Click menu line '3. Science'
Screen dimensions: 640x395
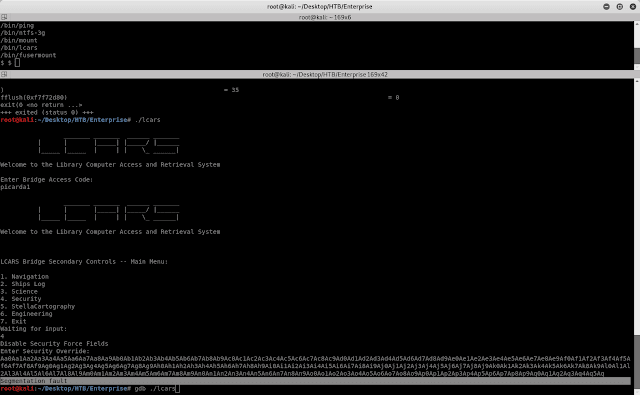pyautogui.click(x=19, y=291)
